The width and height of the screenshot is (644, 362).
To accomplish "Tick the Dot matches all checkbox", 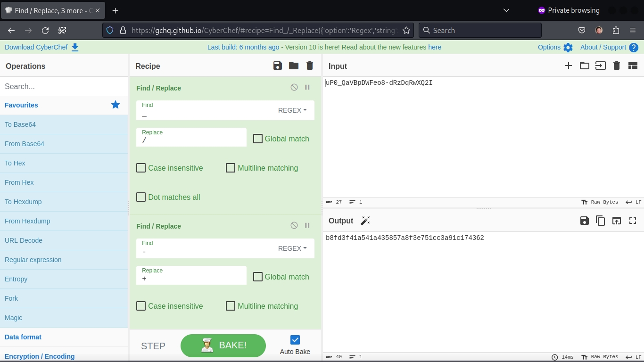I will 141,197.
